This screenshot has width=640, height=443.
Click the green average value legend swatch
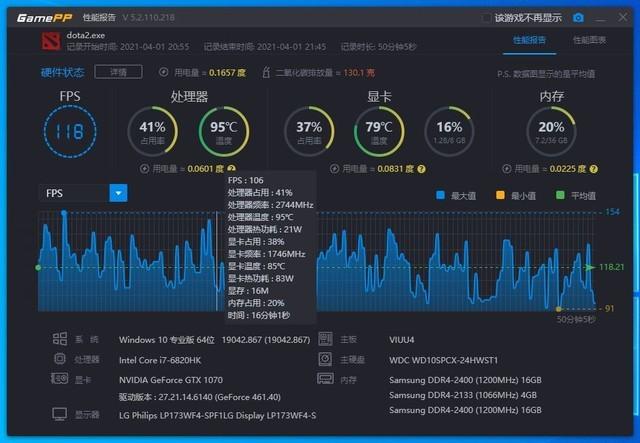560,195
